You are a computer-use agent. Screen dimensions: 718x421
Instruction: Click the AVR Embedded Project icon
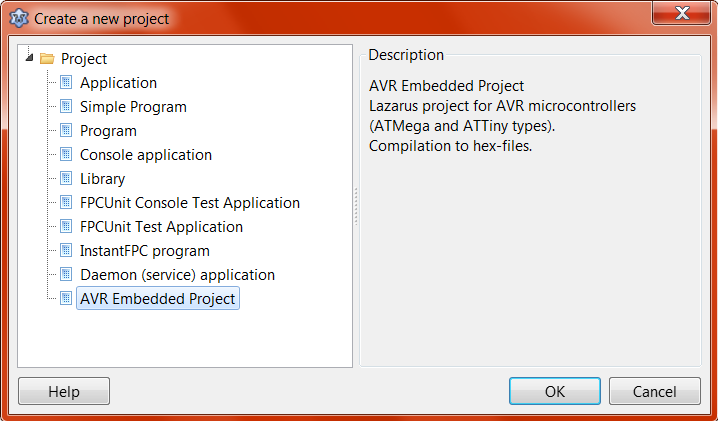pyautogui.click(x=66, y=299)
